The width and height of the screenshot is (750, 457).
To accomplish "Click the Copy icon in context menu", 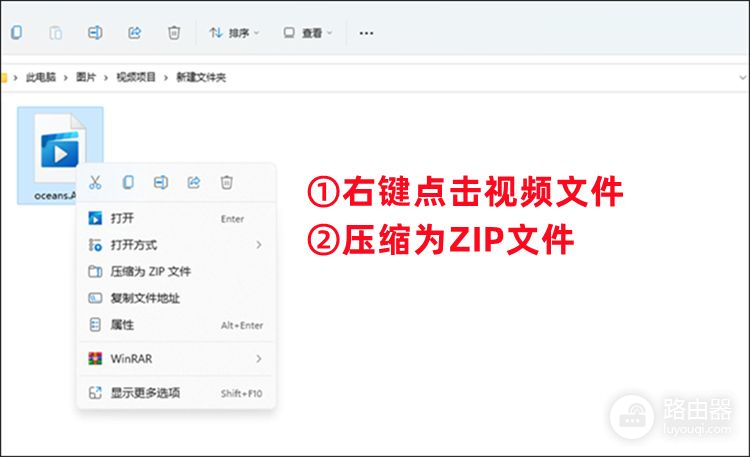I will (x=128, y=182).
